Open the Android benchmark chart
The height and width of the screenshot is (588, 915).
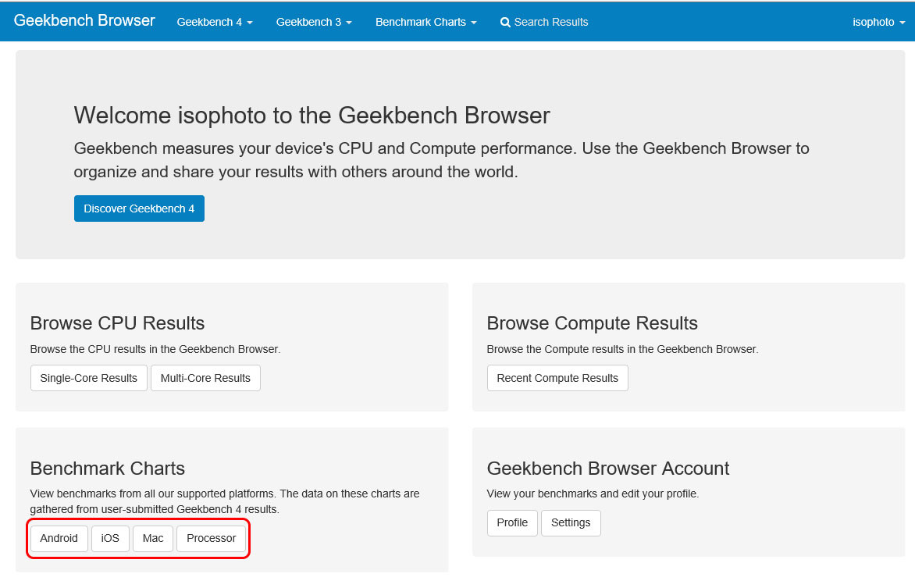tap(59, 538)
